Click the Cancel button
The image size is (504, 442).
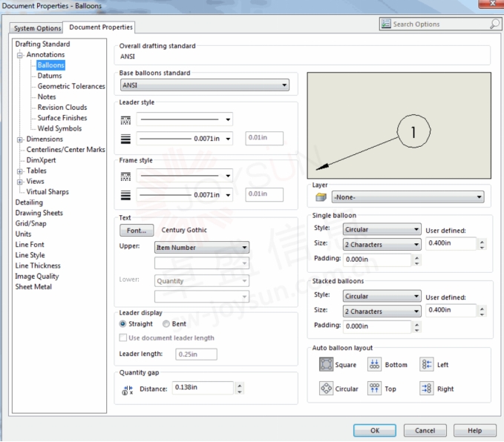(425, 430)
